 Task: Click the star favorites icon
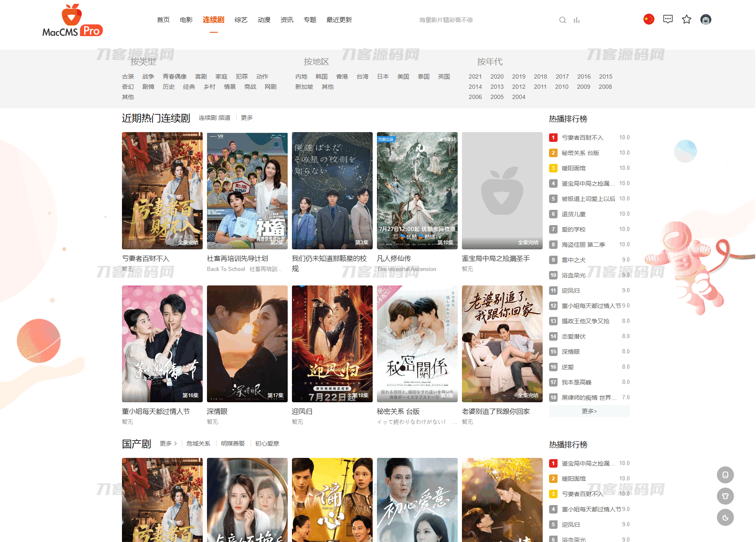[x=686, y=19]
